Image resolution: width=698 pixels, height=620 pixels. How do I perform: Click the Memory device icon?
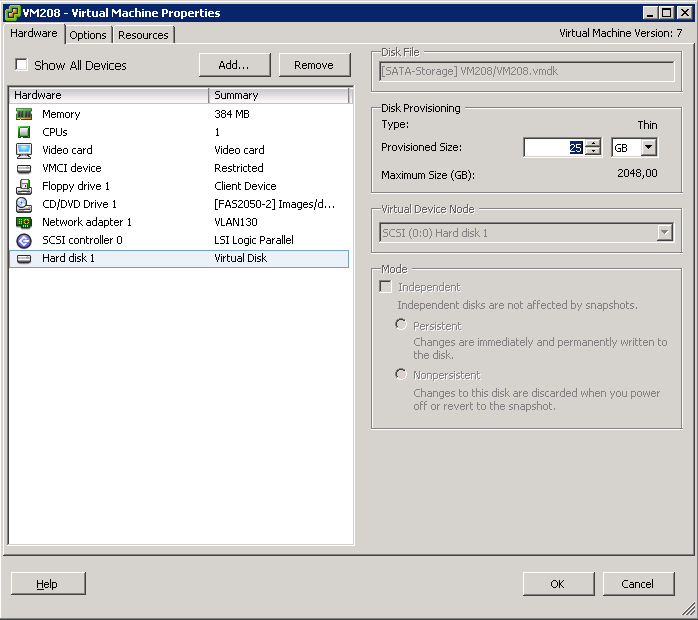pos(24,114)
